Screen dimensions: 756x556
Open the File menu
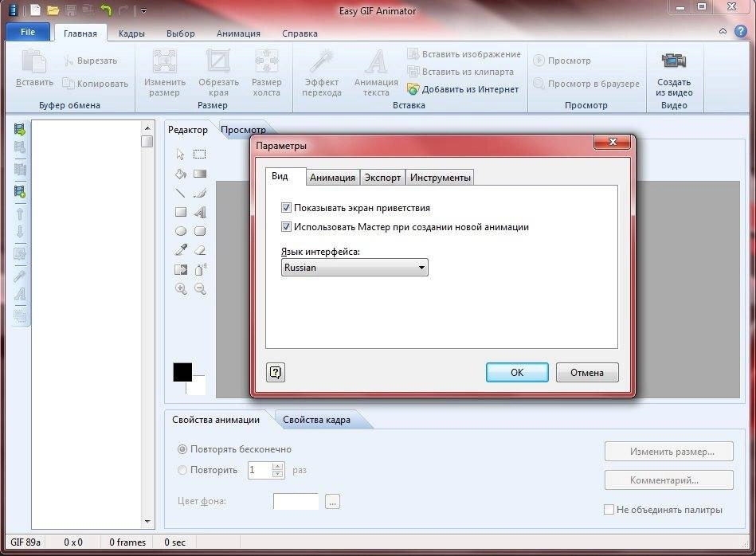point(28,32)
